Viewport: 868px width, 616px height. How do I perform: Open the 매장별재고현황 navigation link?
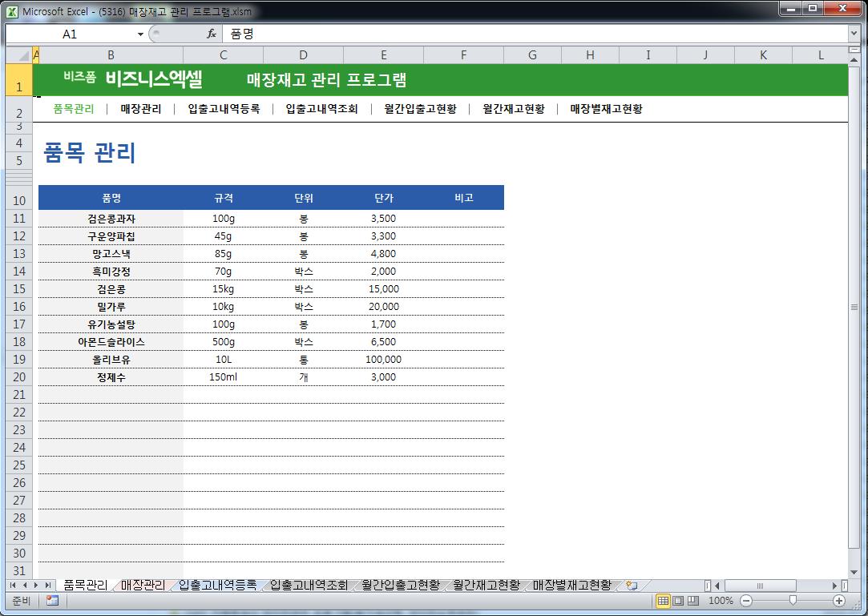[606, 109]
